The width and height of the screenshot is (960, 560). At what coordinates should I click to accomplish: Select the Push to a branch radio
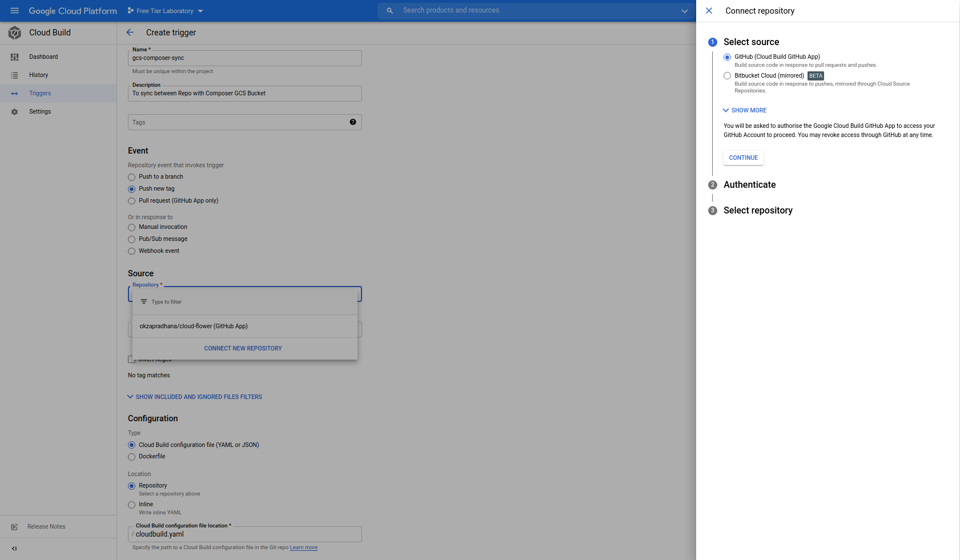132,178
